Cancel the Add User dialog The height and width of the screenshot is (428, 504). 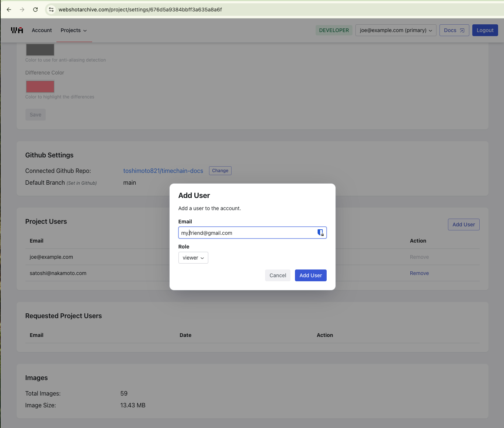pos(278,275)
